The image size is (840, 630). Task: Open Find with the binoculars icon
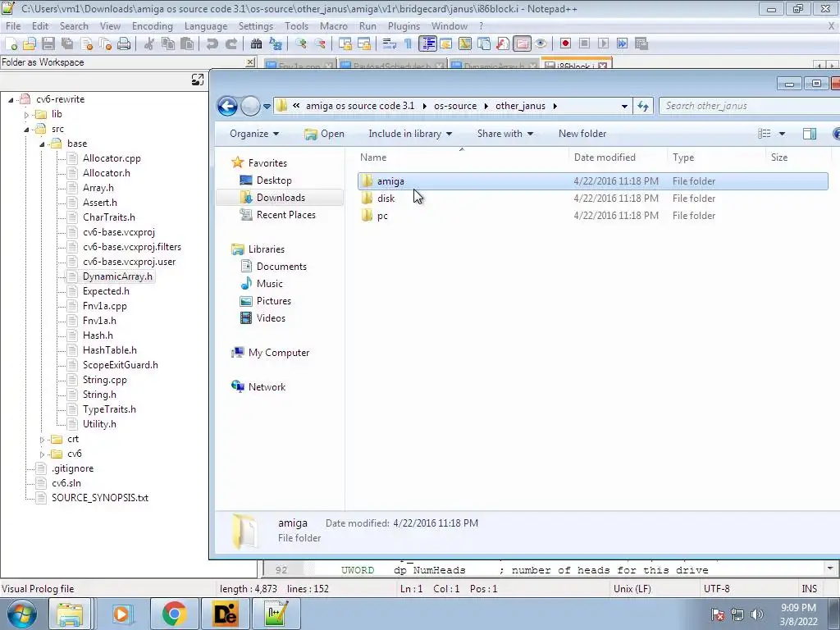(x=256, y=44)
